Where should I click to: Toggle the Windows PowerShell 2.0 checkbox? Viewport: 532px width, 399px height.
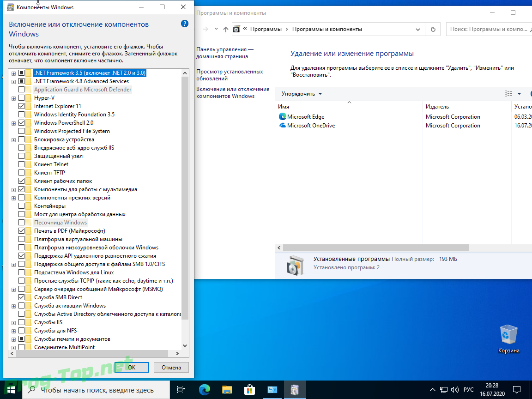pyautogui.click(x=21, y=123)
